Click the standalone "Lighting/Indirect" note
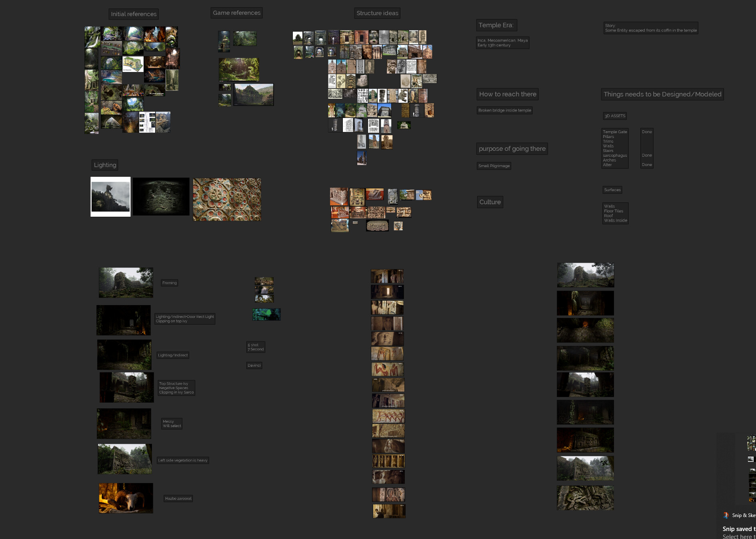The image size is (756, 539). [x=173, y=355]
